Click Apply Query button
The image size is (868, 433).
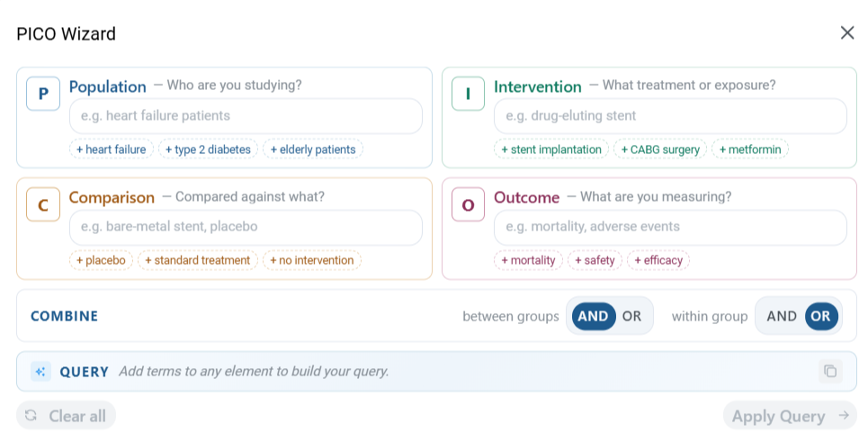pos(790,416)
